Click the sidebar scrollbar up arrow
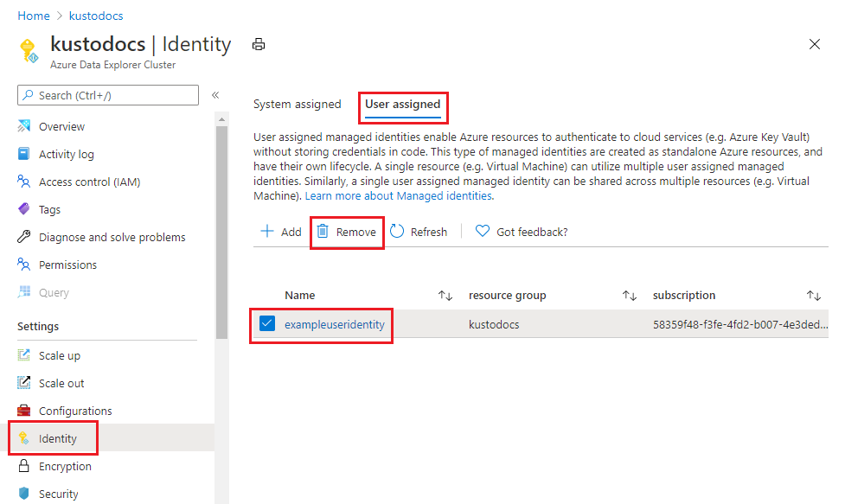 (x=222, y=118)
